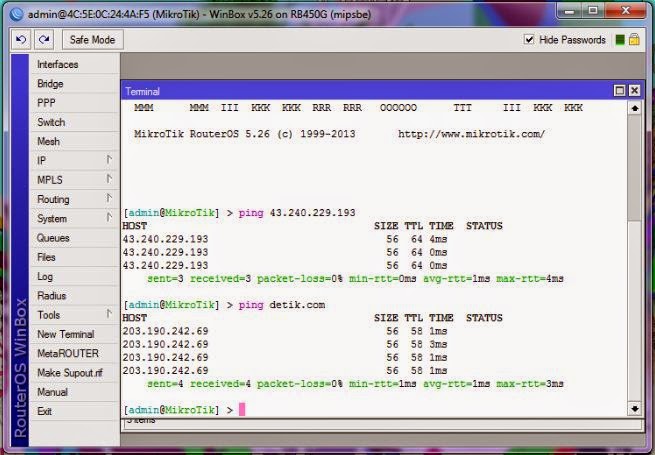Screen dimensions: 655x455
Task: Select Mesh in the sidebar
Action: [x=74, y=141]
